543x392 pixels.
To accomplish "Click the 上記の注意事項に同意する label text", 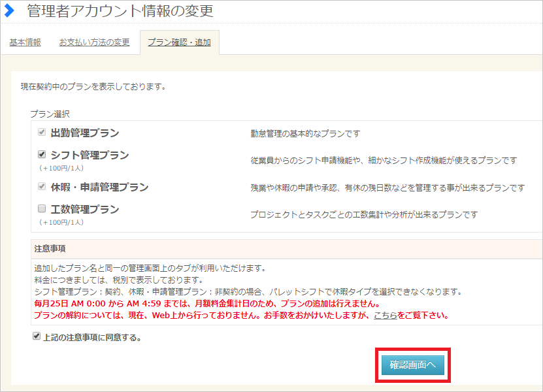I will click(93, 337).
